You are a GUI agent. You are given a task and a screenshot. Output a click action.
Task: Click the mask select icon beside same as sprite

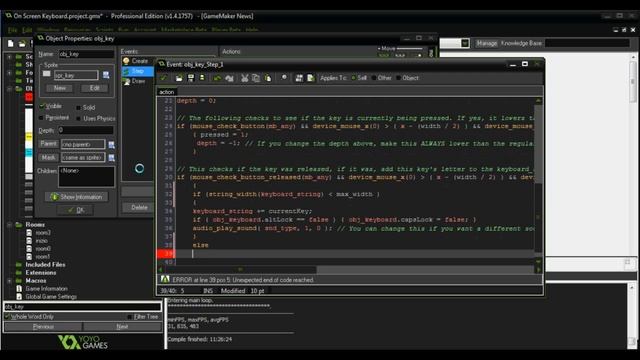[111, 158]
